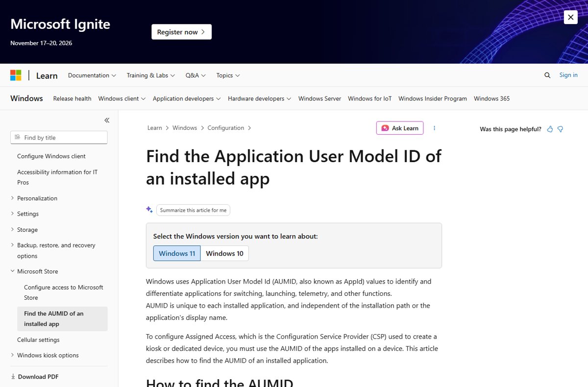Open Windows Server in the nav bar
Image resolution: width=588 pixels, height=387 pixels.
tap(319, 98)
